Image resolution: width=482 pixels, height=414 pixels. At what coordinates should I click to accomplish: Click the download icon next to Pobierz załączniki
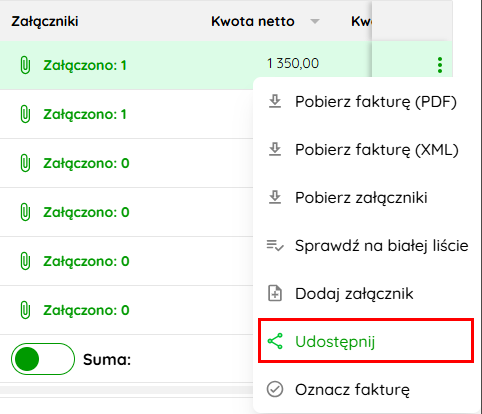[x=275, y=198]
